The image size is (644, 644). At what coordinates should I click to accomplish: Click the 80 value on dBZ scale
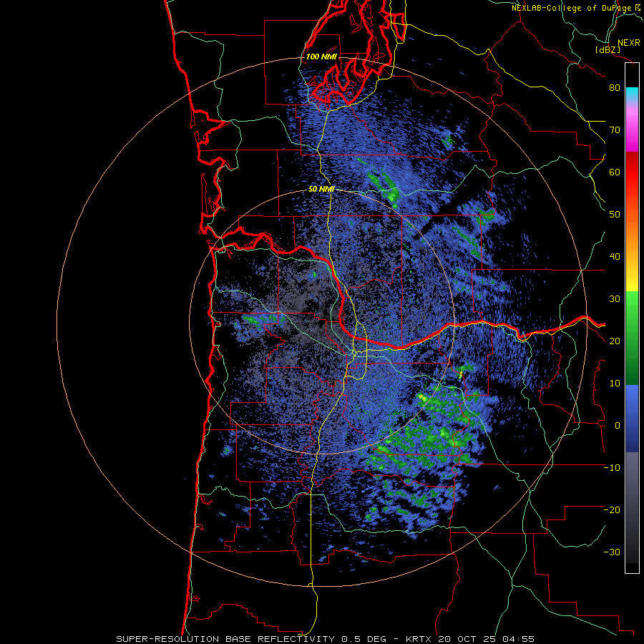coord(615,88)
